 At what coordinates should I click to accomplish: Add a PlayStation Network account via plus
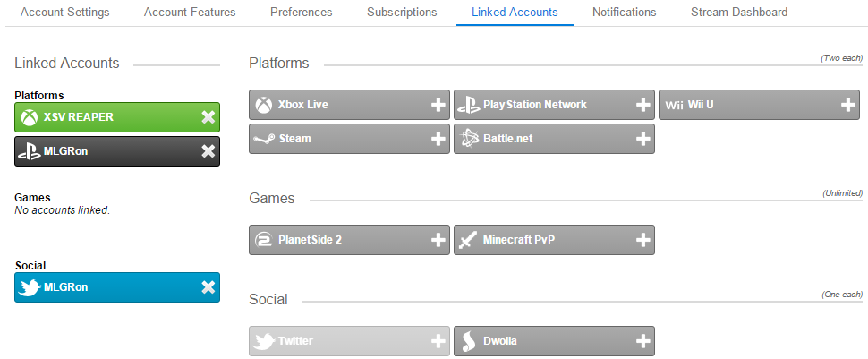point(642,105)
